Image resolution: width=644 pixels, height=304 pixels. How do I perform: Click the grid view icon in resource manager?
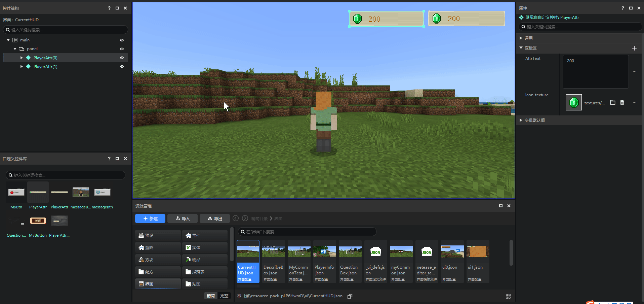pyautogui.click(x=508, y=296)
